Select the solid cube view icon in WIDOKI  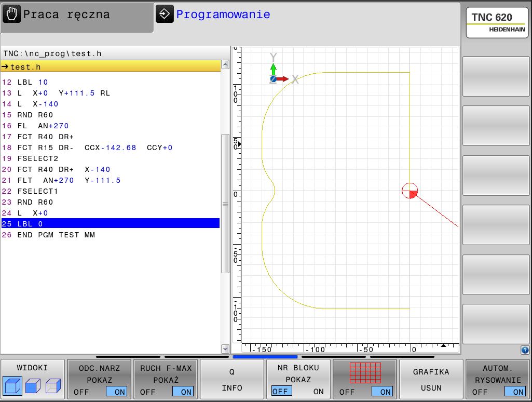point(12,386)
